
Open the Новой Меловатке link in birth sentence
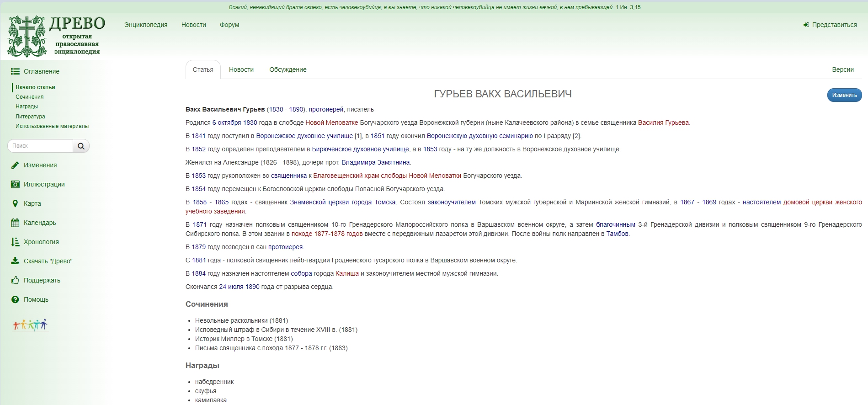(x=332, y=123)
